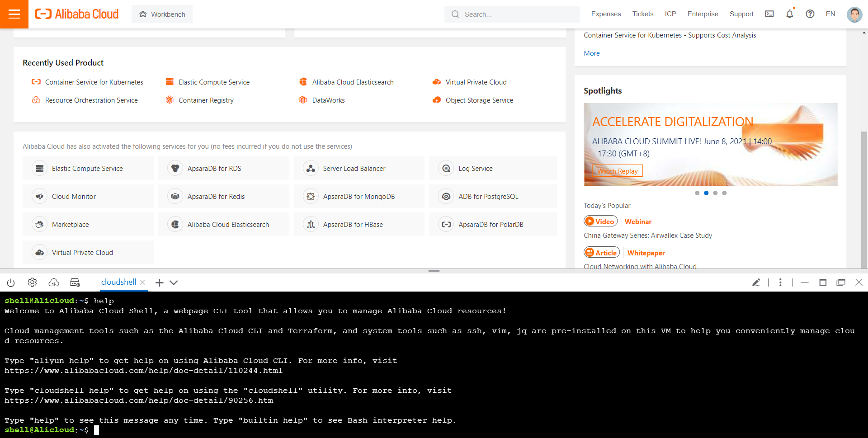Open the ICP menu
The height and width of the screenshot is (438, 868).
click(x=670, y=14)
